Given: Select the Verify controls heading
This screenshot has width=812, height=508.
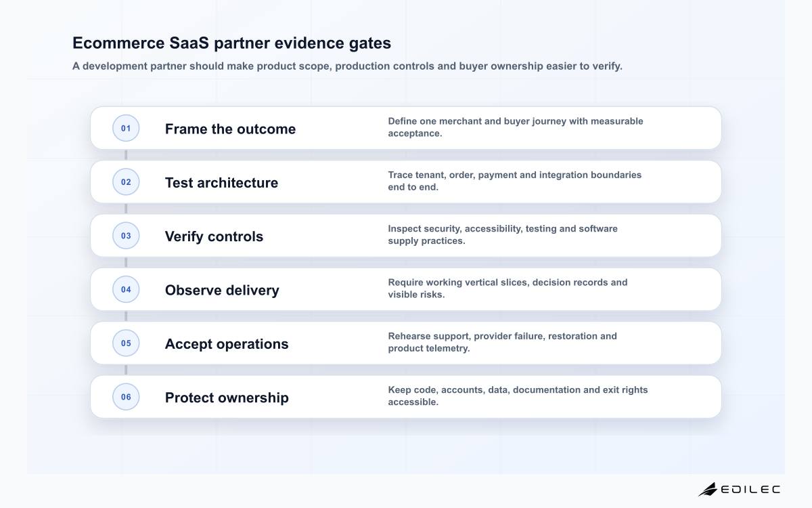Looking at the screenshot, I should point(214,236).
